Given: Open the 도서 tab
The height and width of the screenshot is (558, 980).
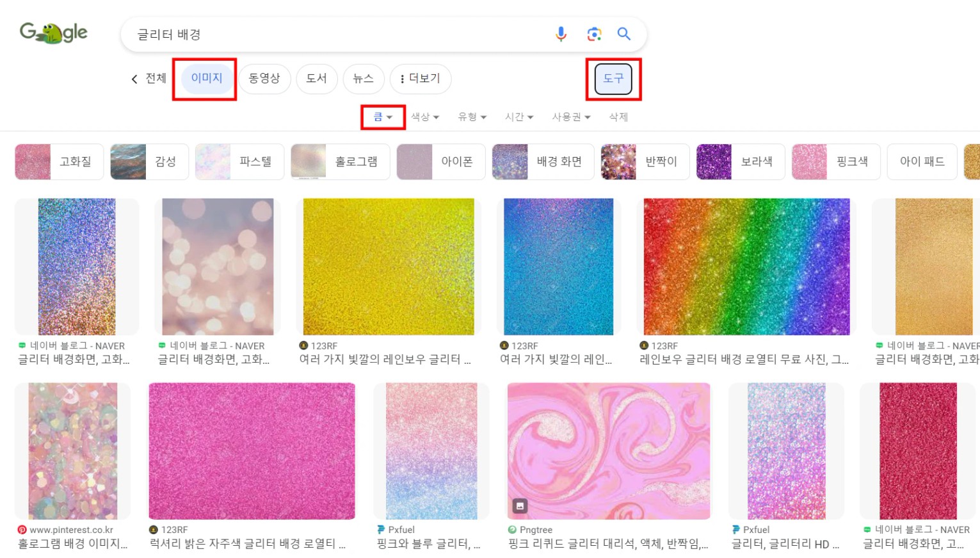Looking at the screenshot, I should point(317,78).
